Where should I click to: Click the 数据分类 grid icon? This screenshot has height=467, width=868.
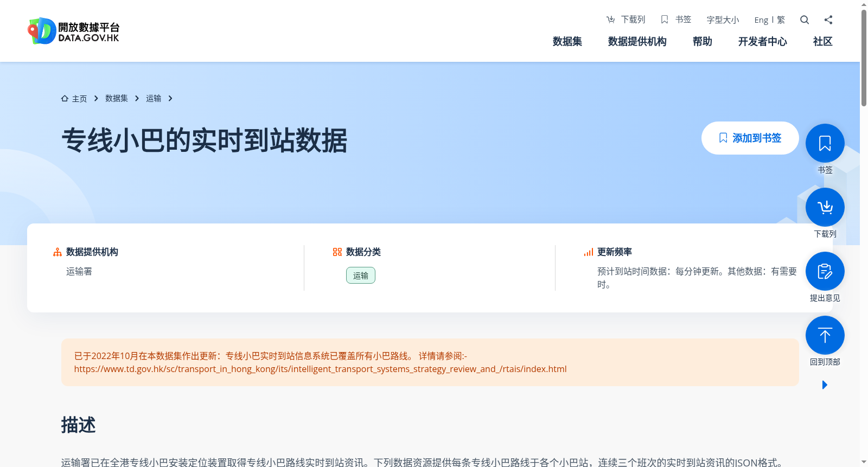tap(337, 252)
